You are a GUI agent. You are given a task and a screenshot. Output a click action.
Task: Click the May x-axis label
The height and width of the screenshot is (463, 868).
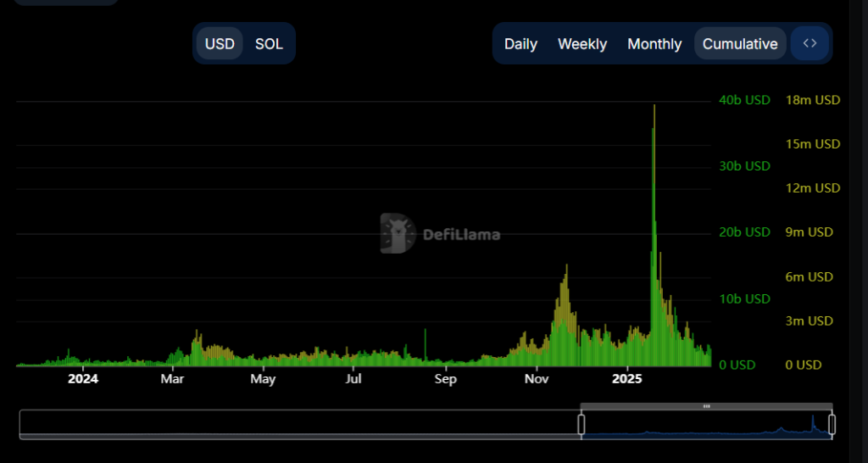click(x=263, y=379)
